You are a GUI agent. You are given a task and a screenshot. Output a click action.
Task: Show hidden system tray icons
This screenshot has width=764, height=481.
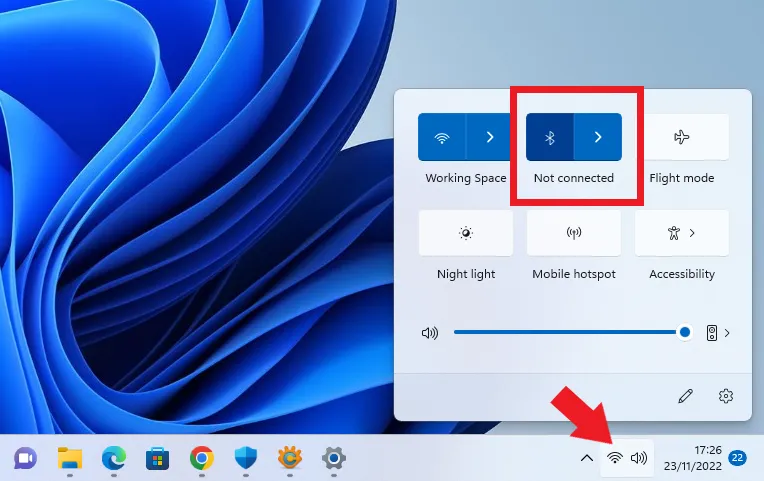point(587,458)
